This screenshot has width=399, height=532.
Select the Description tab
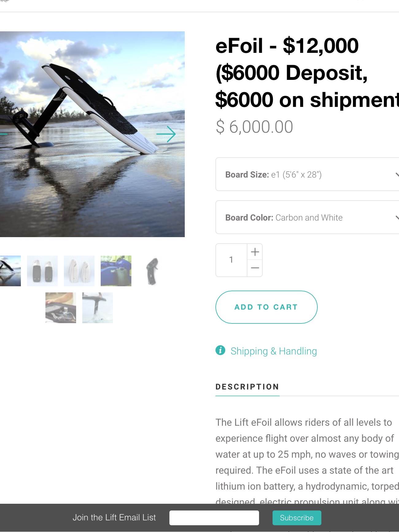247,387
